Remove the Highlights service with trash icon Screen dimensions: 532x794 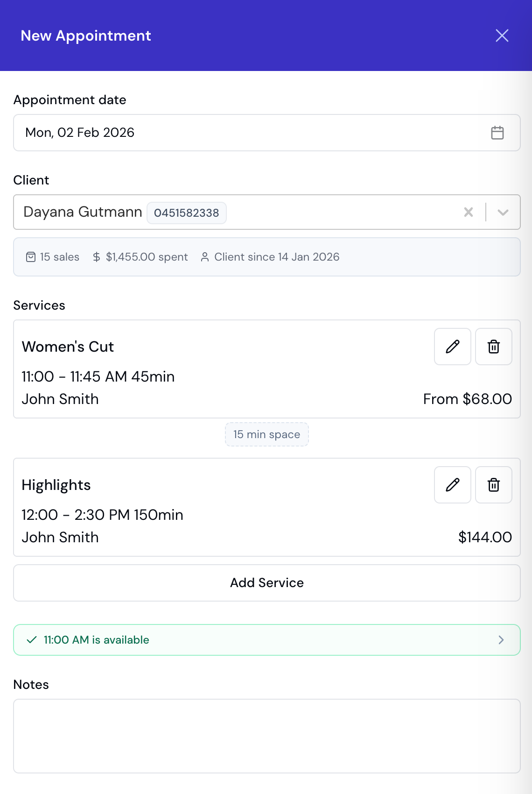[493, 485]
